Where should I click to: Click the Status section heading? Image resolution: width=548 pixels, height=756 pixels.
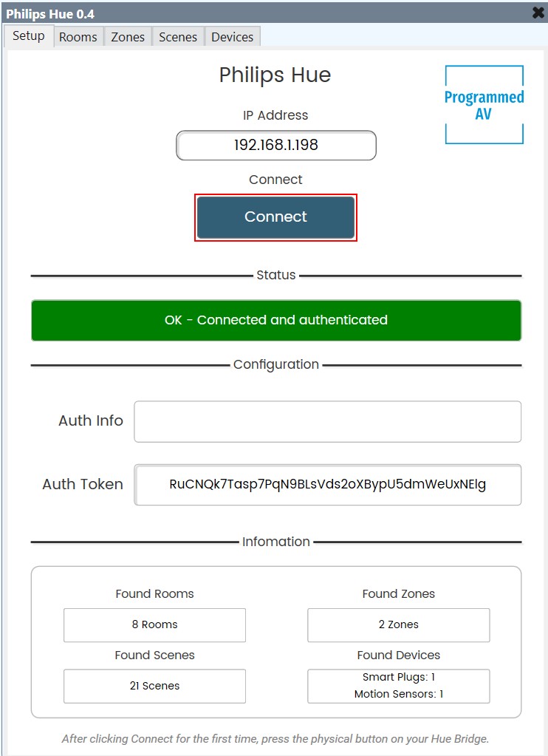[x=276, y=276]
